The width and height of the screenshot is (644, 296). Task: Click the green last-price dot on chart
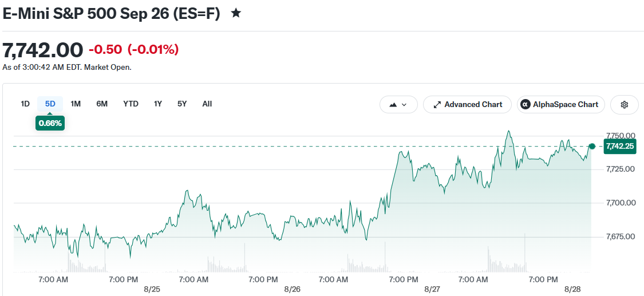[592, 146]
